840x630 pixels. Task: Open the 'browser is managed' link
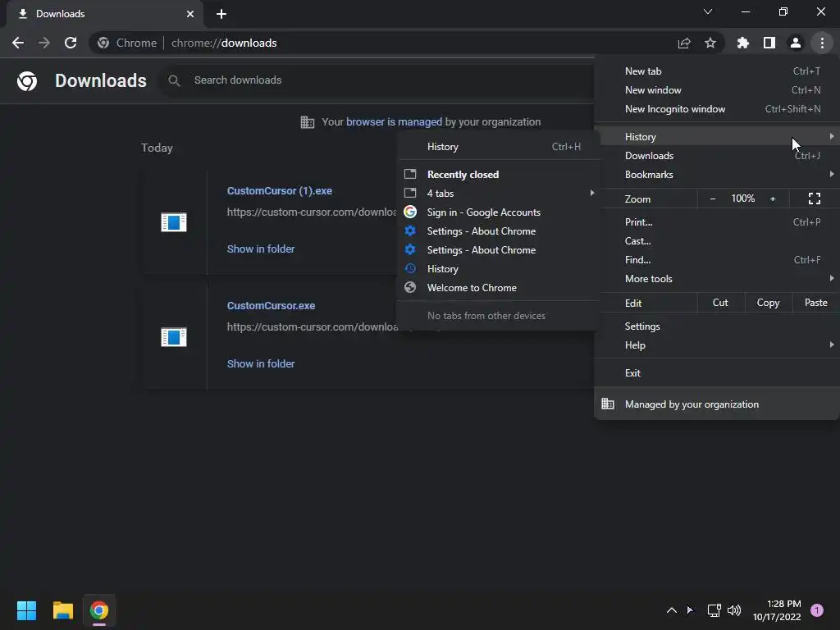395,121
